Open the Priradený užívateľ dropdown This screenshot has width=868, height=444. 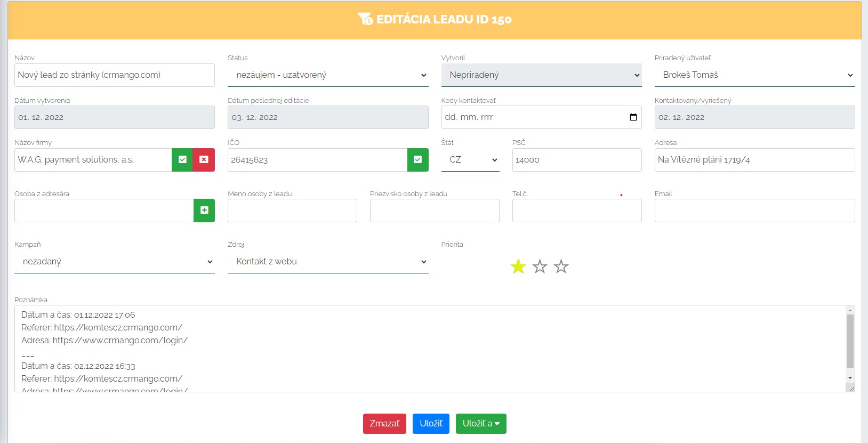point(754,75)
